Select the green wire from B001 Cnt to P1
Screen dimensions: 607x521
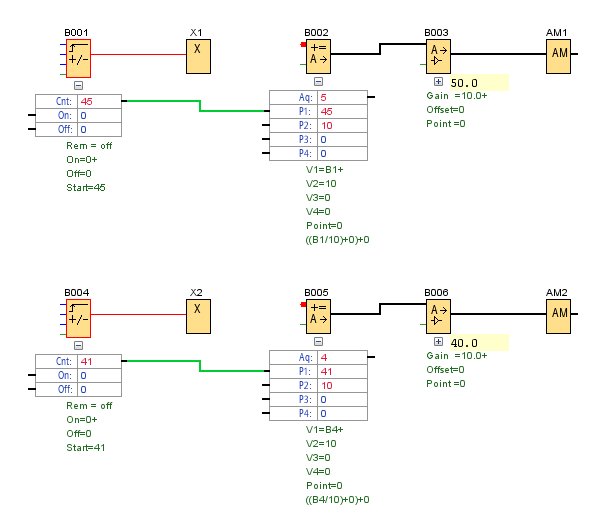click(200, 106)
